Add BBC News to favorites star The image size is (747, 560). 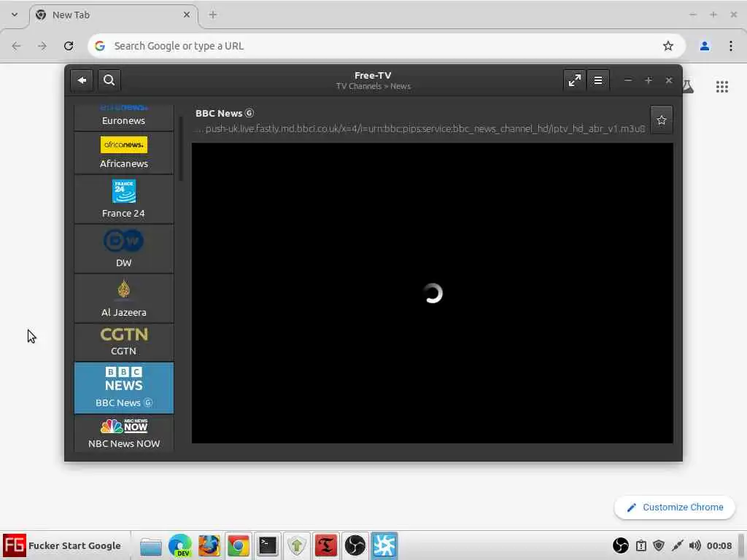click(661, 120)
